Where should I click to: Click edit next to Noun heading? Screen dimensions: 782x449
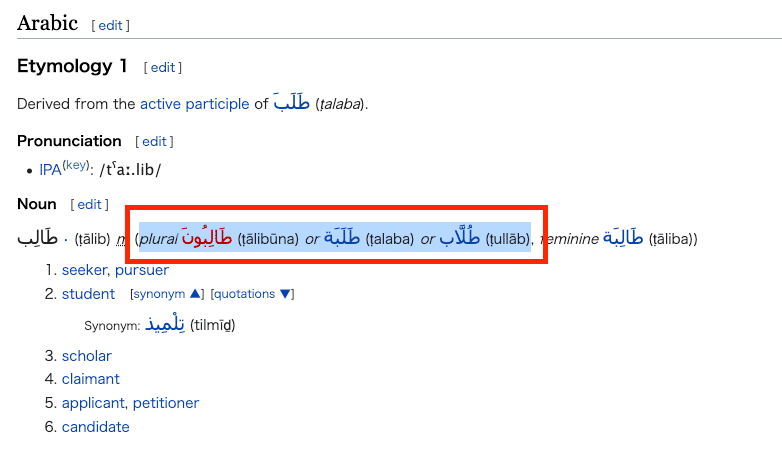[91, 205]
